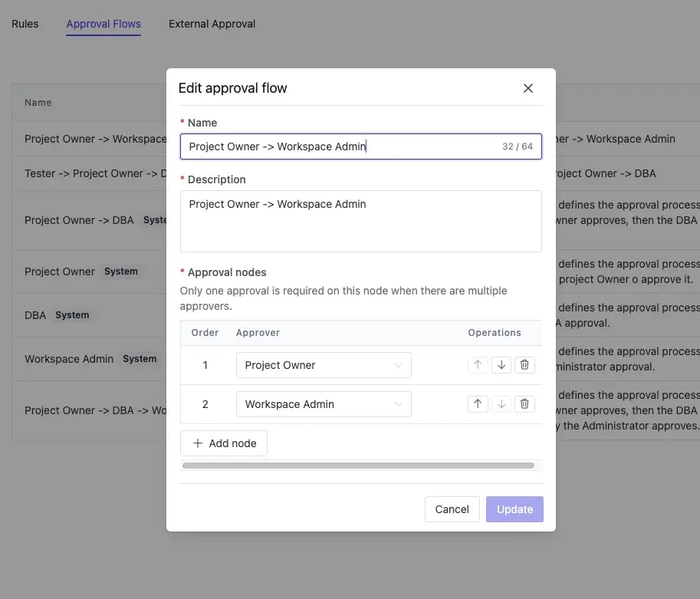This screenshot has width=700, height=599.
Task: Move Project Owner node down
Action: pyautogui.click(x=501, y=365)
